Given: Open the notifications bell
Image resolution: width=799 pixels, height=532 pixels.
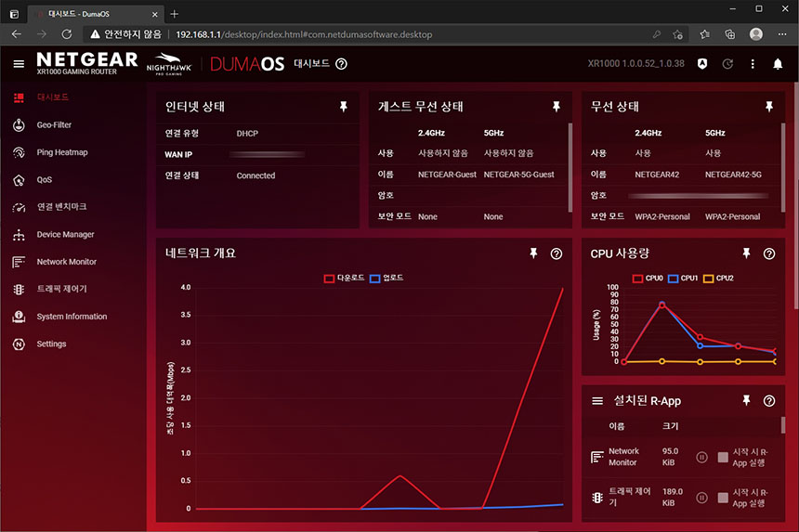Looking at the screenshot, I should tap(778, 64).
